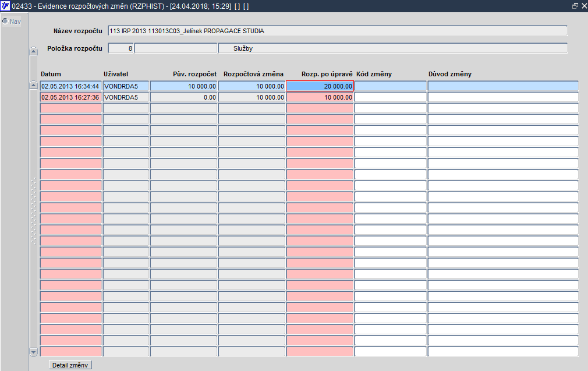
Task: Click the scroll-down arrow at the table bottom
Action: pyautogui.click(x=33, y=352)
